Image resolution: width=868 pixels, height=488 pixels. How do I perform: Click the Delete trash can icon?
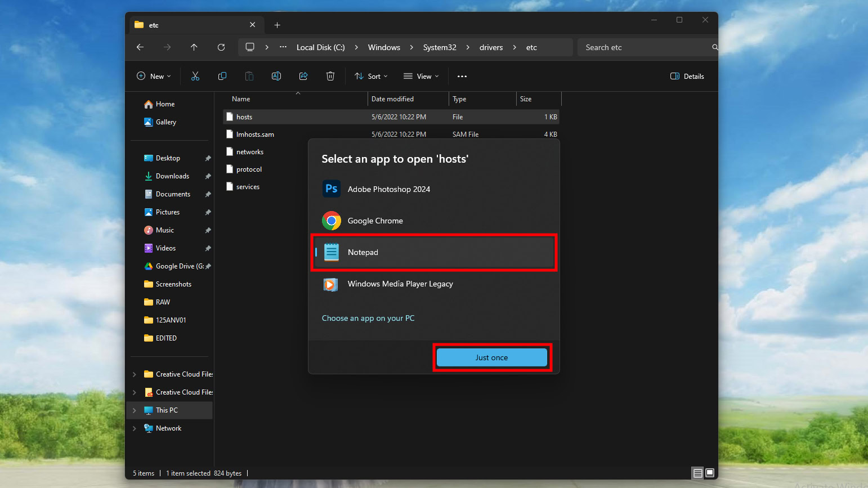tap(330, 77)
